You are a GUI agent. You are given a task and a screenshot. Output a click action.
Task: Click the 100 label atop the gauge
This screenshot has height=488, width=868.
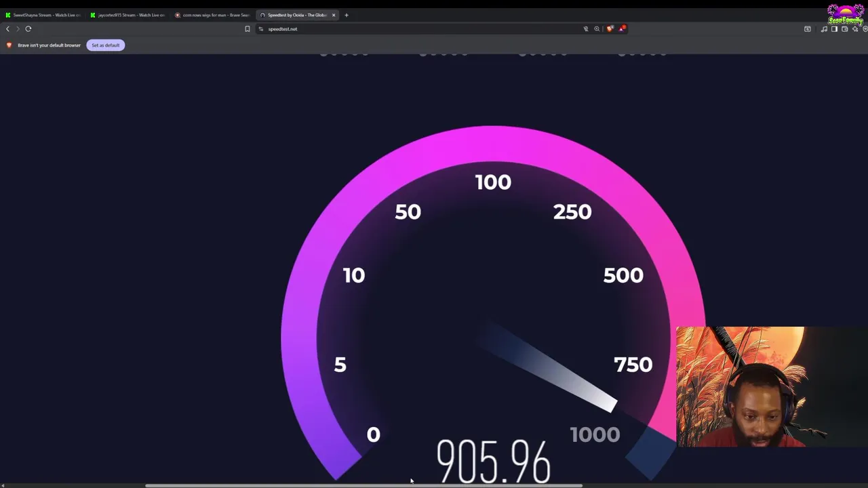point(493,182)
